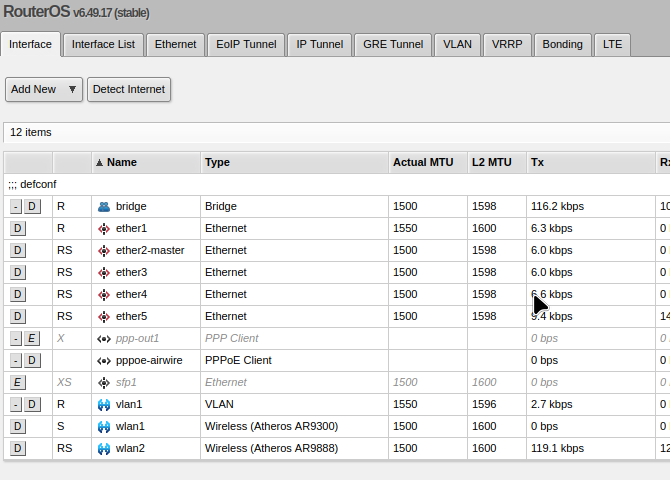Image resolution: width=670 pixels, height=480 pixels.
Task: Click the ether4 ethernet icon
Action: pos(104,295)
